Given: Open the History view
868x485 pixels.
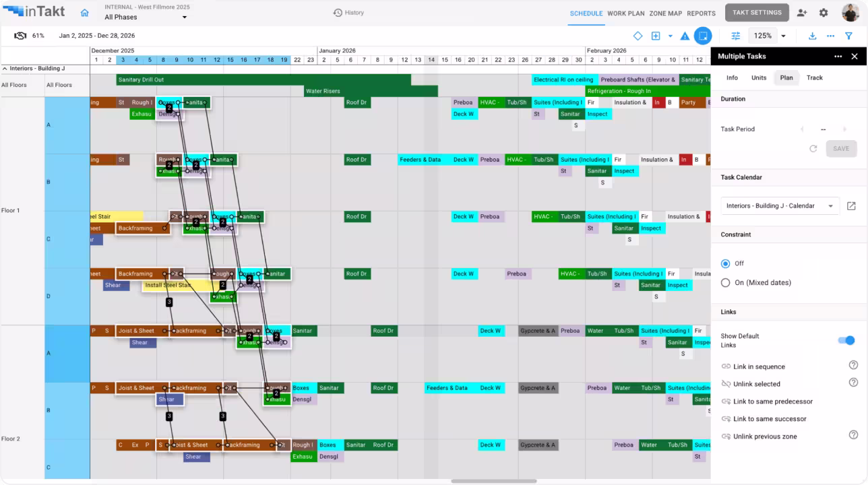Looking at the screenshot, I should click(x=348, y=13).
